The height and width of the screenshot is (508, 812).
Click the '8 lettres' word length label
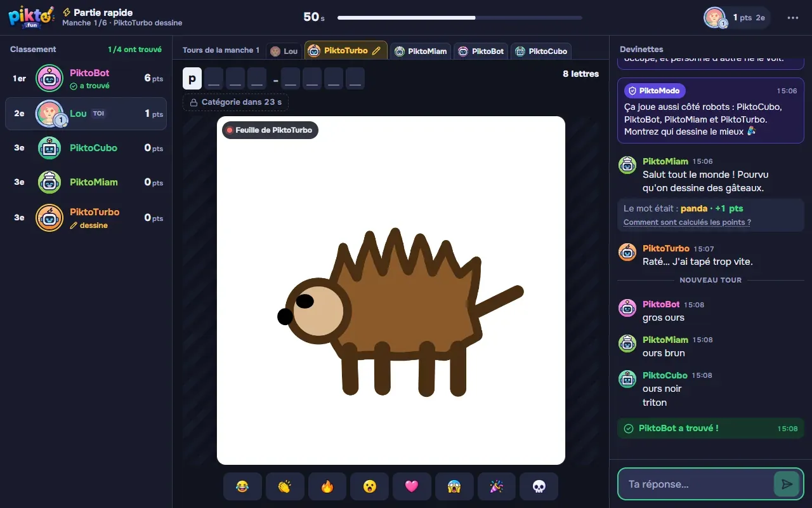[580, 74]
